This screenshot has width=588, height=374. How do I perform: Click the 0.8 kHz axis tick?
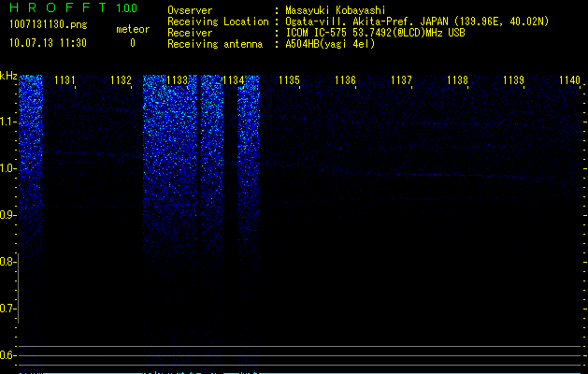(x=7, y=262)
